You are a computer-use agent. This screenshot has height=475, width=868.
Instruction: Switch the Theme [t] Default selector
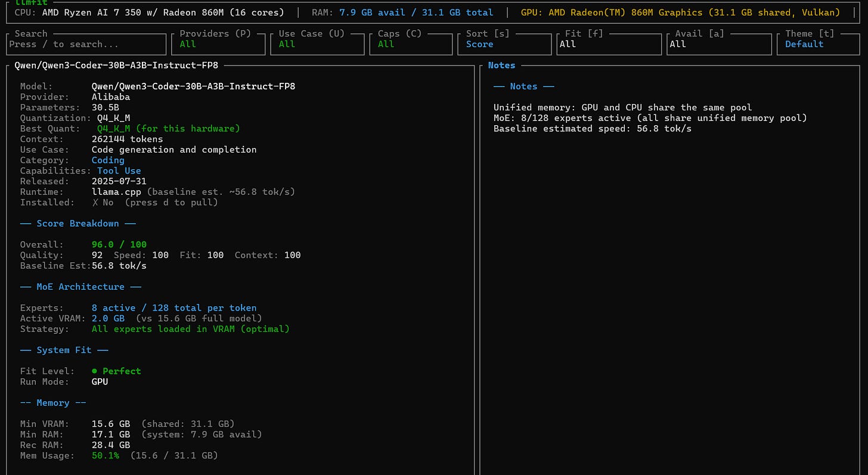pyautogui.click(x=819, y=44)
